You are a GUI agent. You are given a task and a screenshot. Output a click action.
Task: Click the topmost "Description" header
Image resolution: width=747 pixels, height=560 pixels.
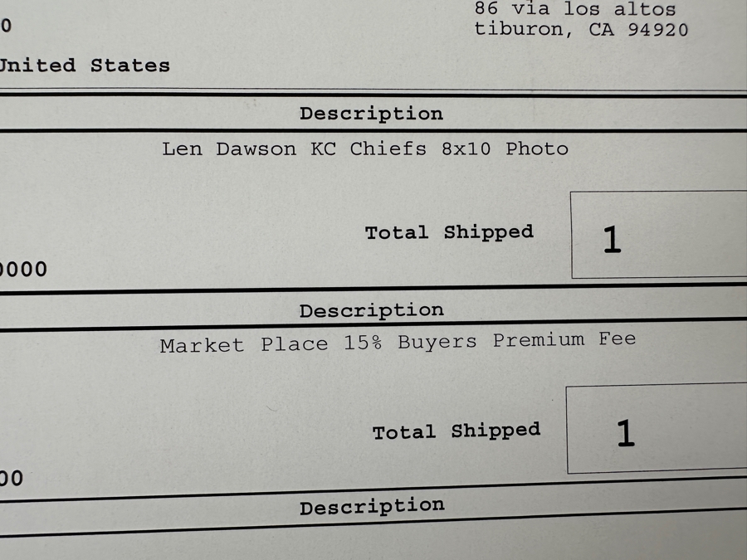coord(371,114)
